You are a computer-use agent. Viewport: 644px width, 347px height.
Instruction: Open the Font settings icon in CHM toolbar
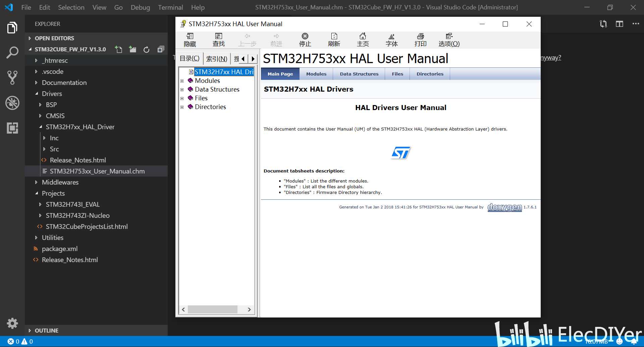tap(391, 39)
